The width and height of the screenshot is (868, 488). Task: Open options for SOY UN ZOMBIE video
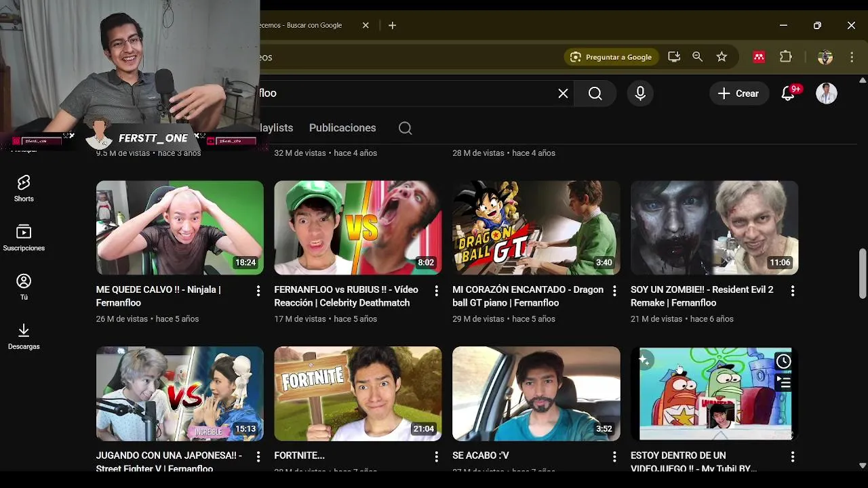pos(792,291)
